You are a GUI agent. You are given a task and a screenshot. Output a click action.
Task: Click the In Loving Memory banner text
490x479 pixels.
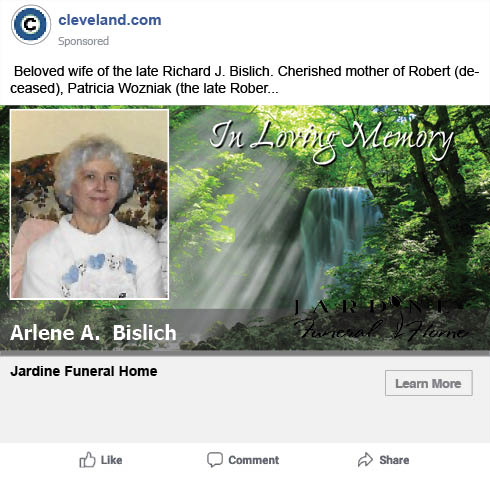click(x=331, y=140)
